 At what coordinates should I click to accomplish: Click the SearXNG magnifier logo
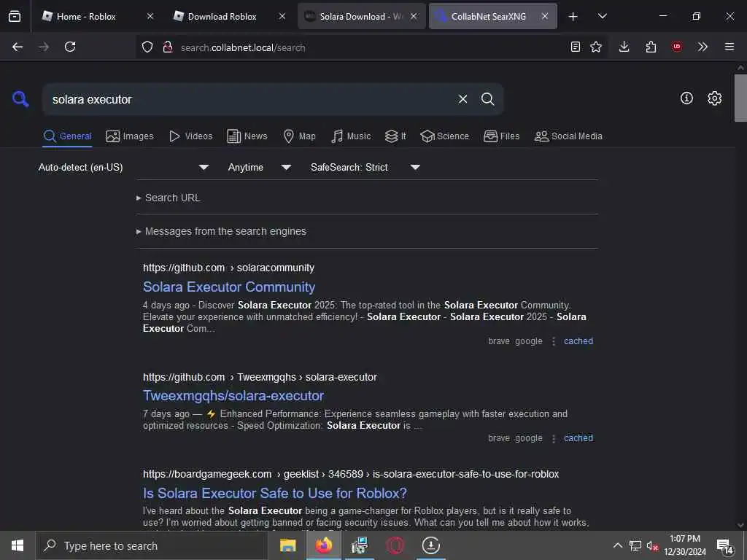[x=20, y=99]
